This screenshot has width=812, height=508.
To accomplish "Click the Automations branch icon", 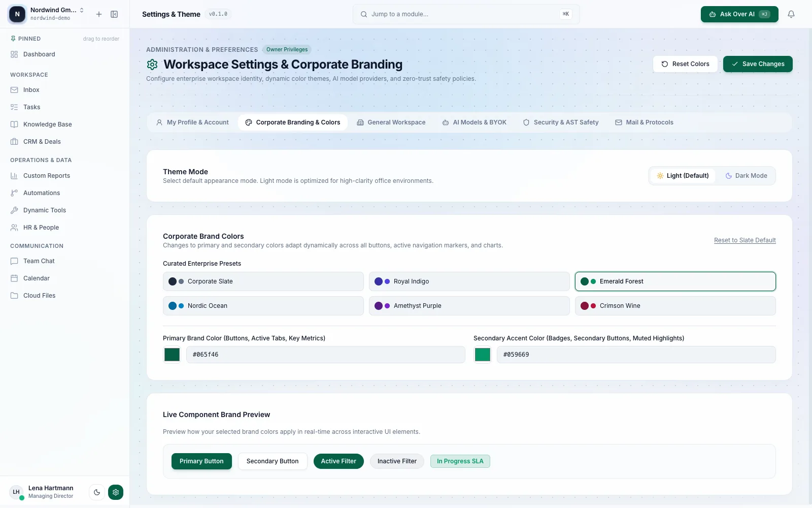I will click(14, 193).
